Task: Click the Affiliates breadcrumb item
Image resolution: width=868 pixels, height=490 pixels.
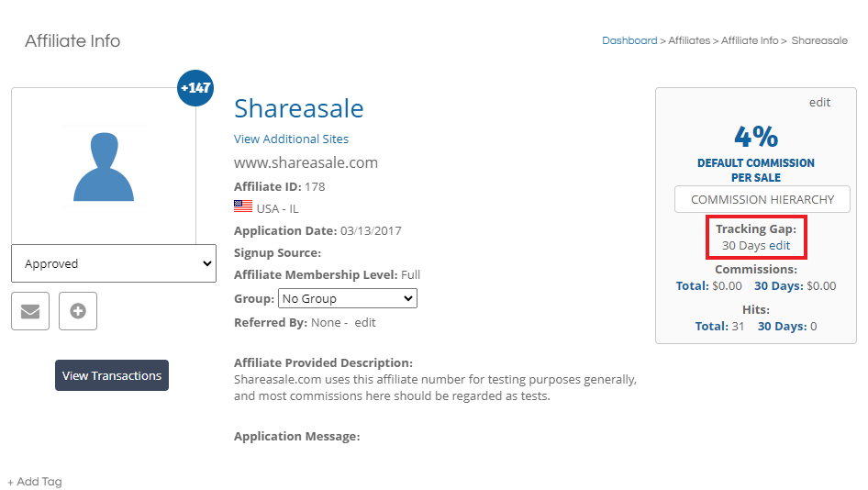Action: [689, 40]
